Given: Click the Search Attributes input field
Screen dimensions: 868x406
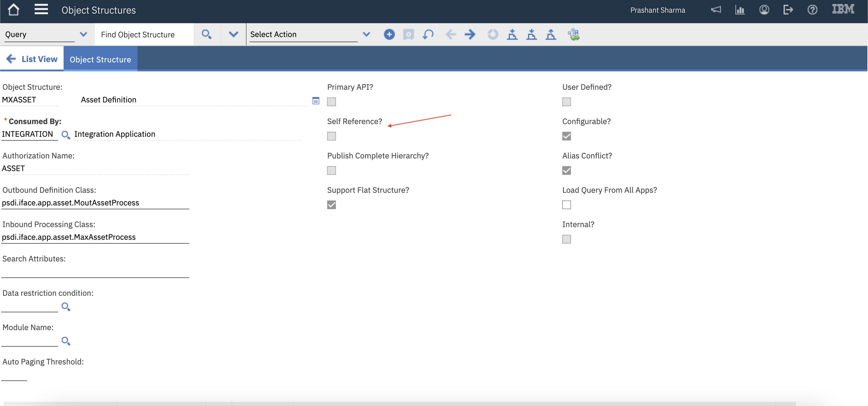Looking at the screenshot, I should (95, 271).
